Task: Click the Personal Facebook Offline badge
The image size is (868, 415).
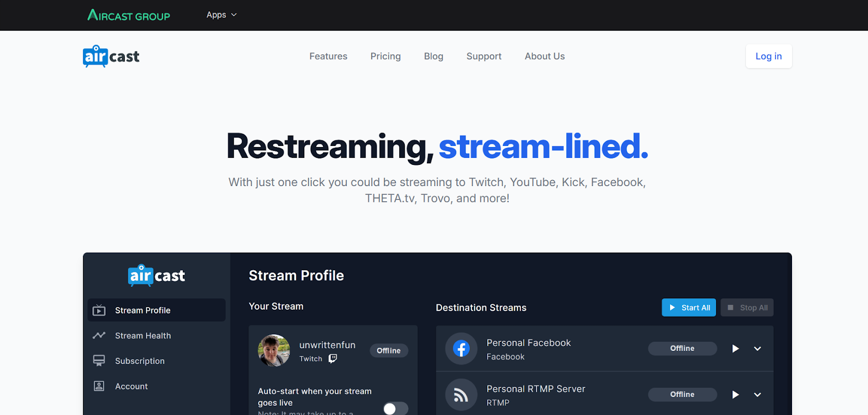Action: (x=682, y=348)
